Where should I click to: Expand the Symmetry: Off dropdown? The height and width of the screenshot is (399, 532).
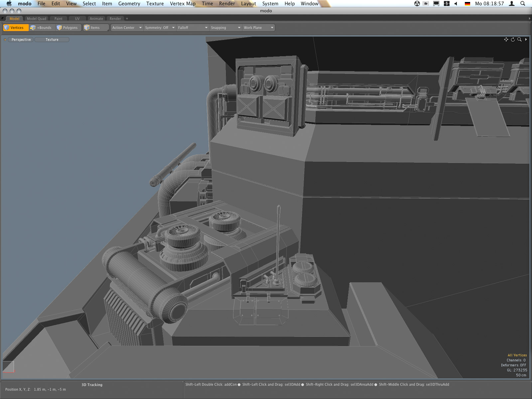point(160,28)
